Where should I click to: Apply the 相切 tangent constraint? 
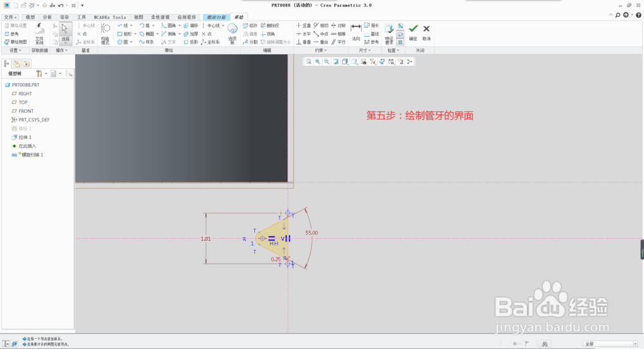(x=321, y=26)
